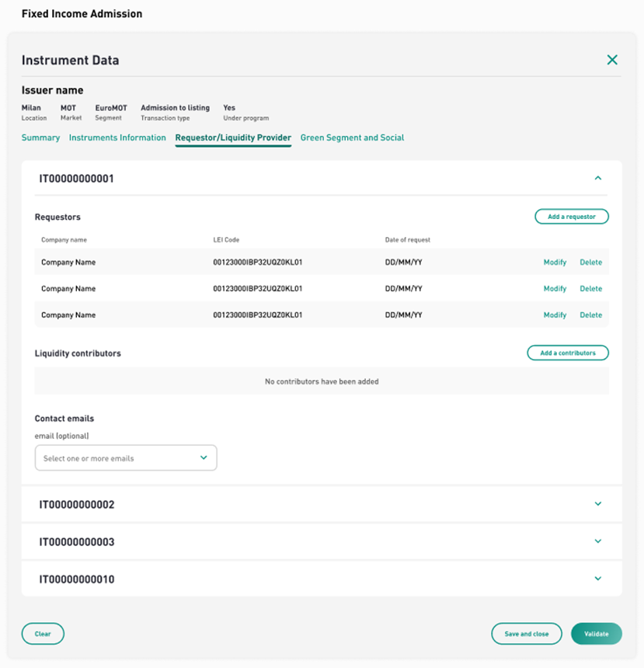The width and height of the screenshot is (644, 668).
Task: Delete the third requestor entry
Action: [x=590, y=315]
